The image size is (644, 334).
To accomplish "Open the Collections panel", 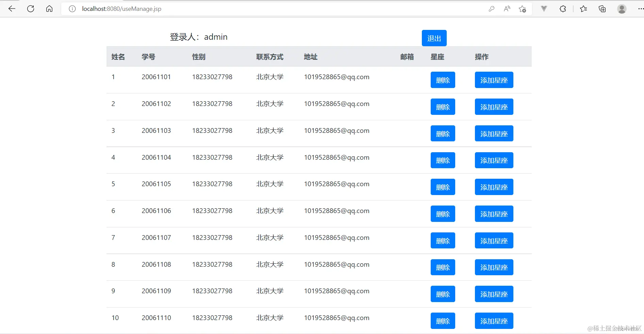I will [602, 9].
